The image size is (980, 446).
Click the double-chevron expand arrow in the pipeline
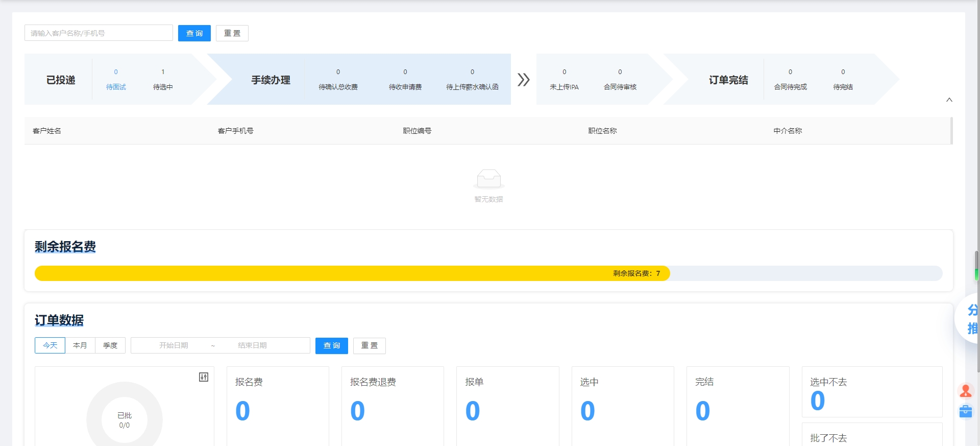[523, 80]
